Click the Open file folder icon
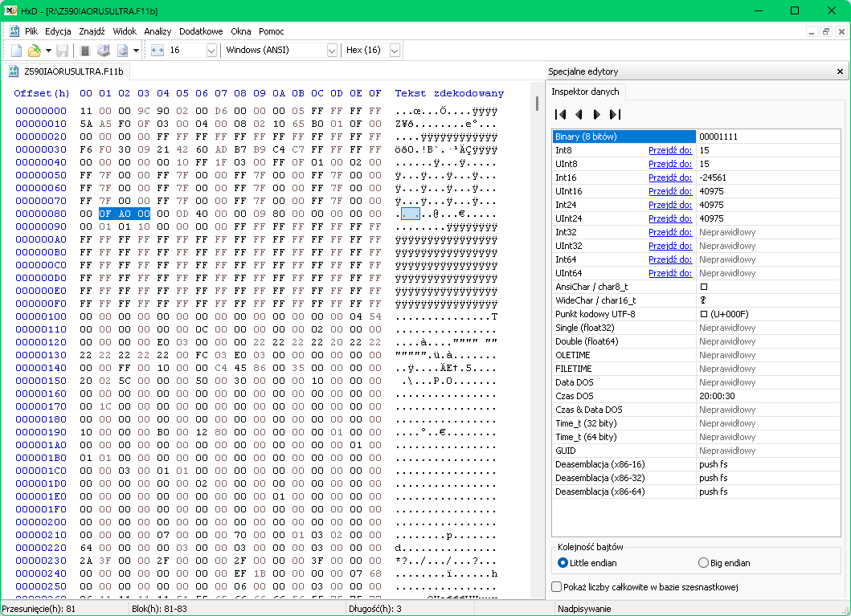 point(34,51)
